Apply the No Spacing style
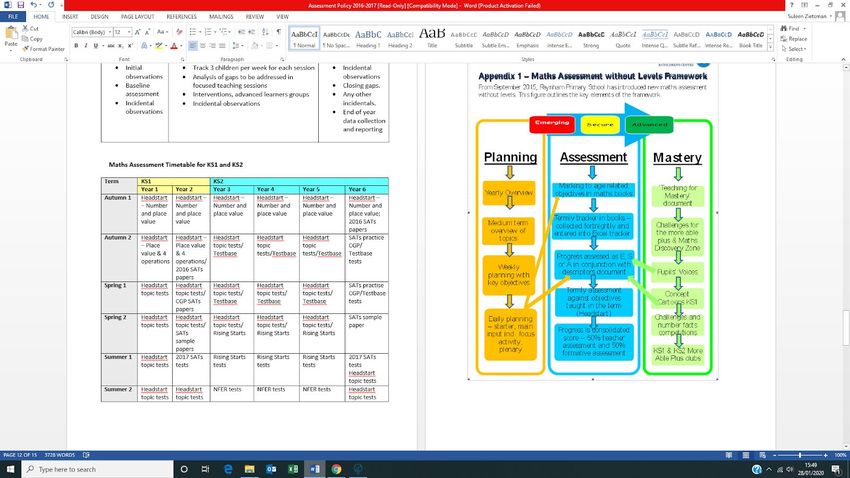The image size is (850, 478). click(336, 38)
